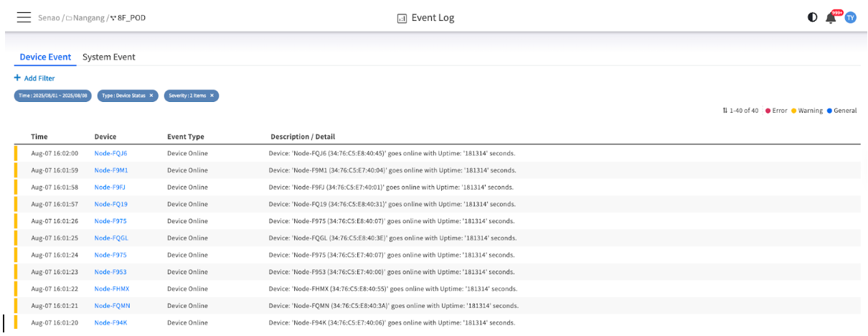Click the sort arrows beside 1-40 of 40

[725, 111]
